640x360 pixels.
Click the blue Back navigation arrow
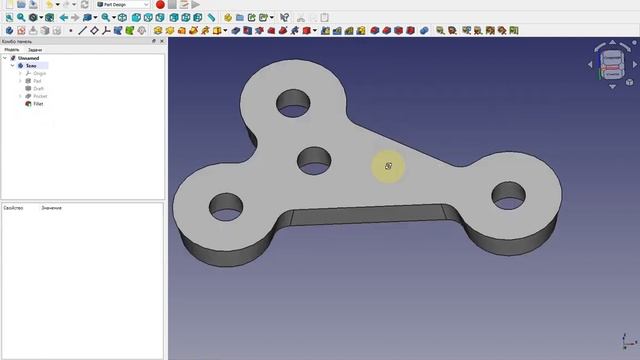point(63,18)
